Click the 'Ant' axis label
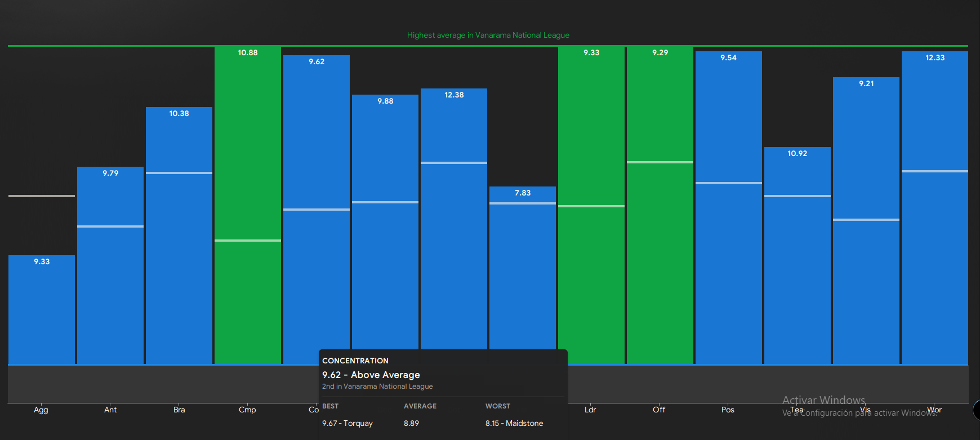 (x=110, y=410)
